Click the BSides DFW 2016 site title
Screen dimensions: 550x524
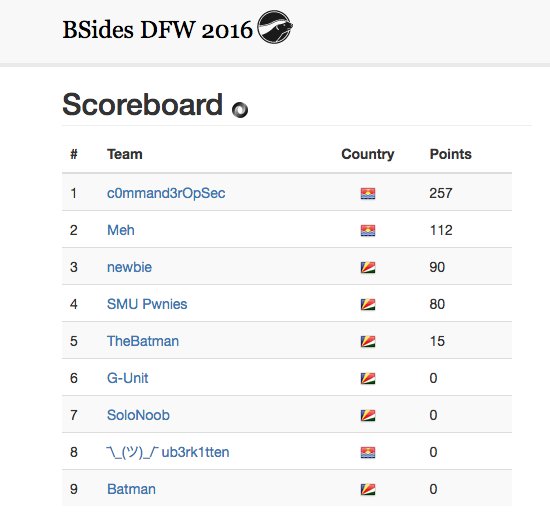click(x=157, y=29)
